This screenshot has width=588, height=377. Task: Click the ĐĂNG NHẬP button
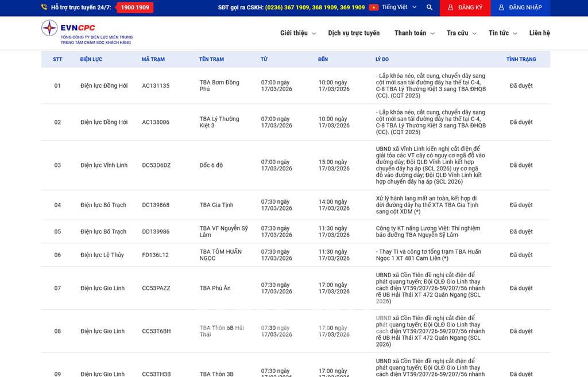(x=520, y=7)
